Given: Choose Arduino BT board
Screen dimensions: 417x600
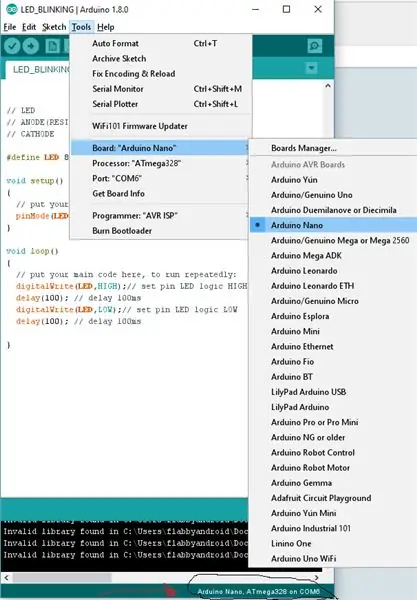Looking at the screenshot, I should click(x=333, y=377).
